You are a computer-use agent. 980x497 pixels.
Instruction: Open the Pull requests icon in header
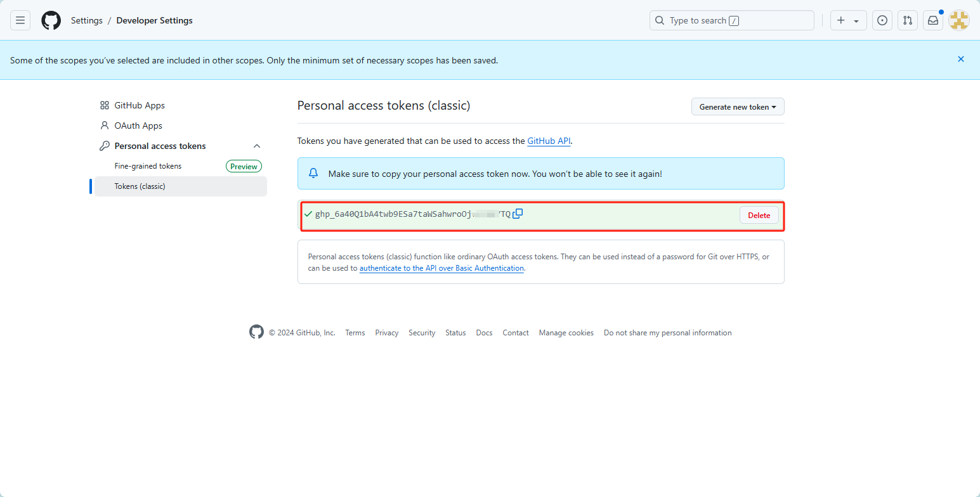(x=908, y=20)
